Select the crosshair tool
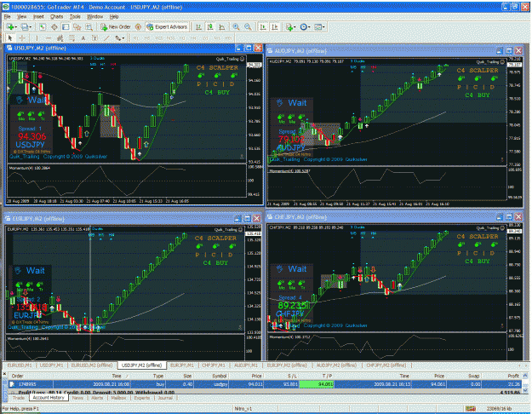The height and width of the screenshot is (414, 532). pos(22,38)
